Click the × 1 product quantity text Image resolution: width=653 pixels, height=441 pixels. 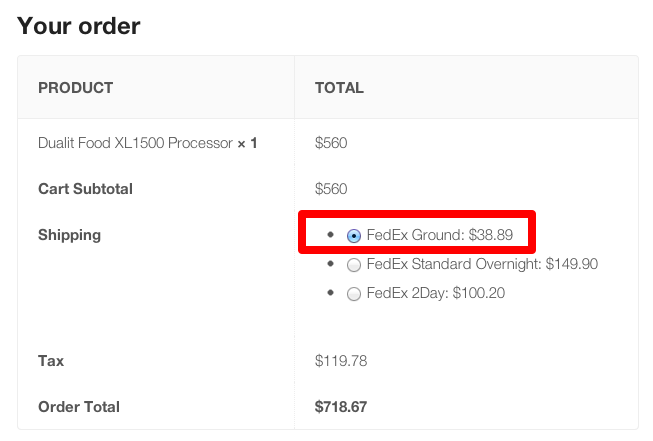point(247,143)
